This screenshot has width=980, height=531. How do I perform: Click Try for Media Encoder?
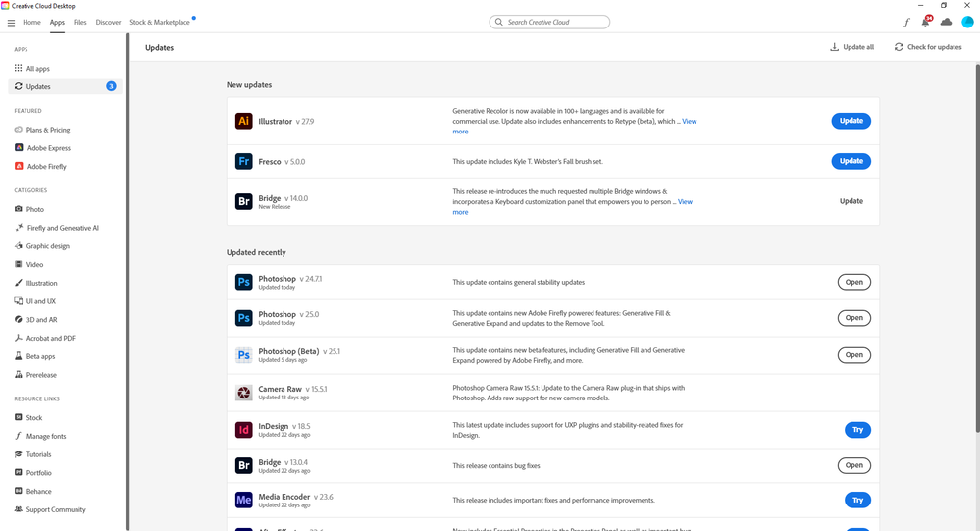click(x=857, y=500)
